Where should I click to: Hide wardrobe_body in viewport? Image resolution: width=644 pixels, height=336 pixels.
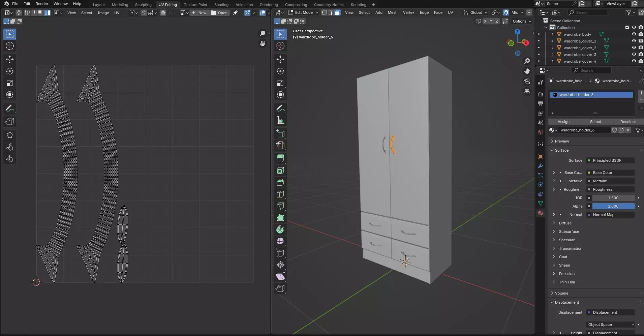tap(634, 34)
